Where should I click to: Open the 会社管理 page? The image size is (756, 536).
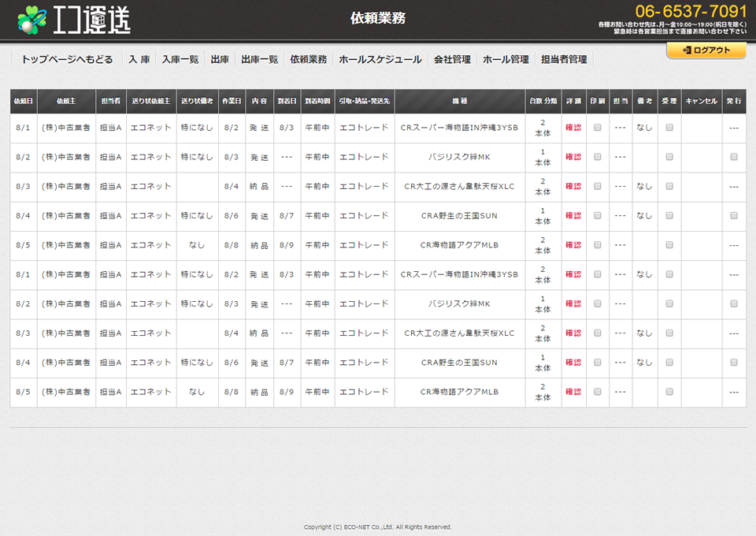(452, 59)
